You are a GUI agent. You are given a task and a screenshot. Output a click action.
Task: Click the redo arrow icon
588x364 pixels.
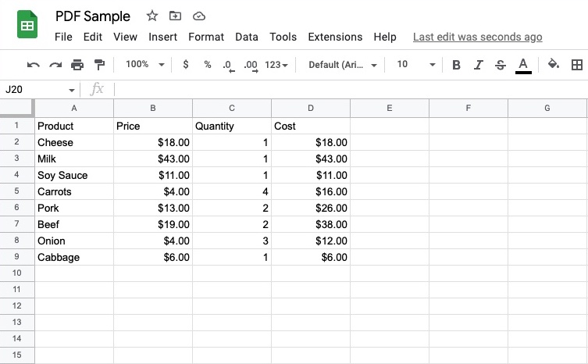pyautogui.click(x=55, y=65)
